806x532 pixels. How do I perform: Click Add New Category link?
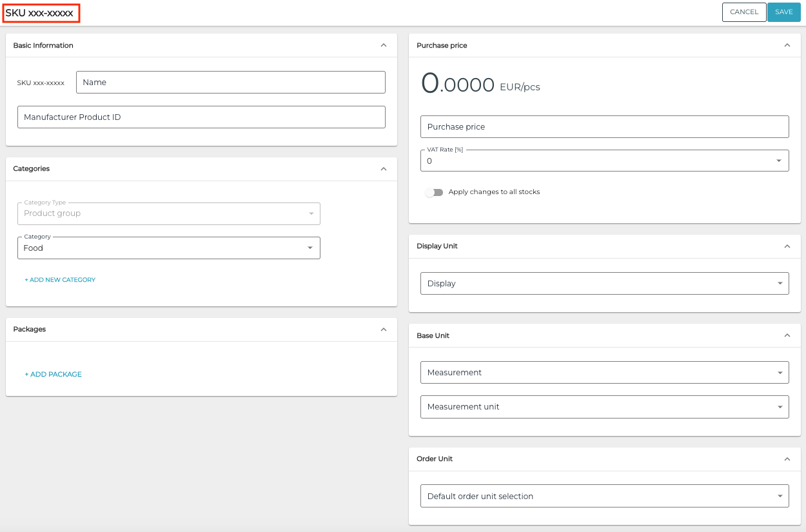pyautogui.click(x=60, y=280)
